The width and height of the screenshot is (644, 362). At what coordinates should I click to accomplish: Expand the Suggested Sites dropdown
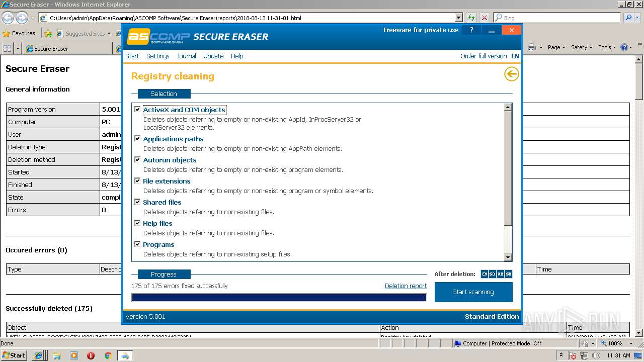109,34
